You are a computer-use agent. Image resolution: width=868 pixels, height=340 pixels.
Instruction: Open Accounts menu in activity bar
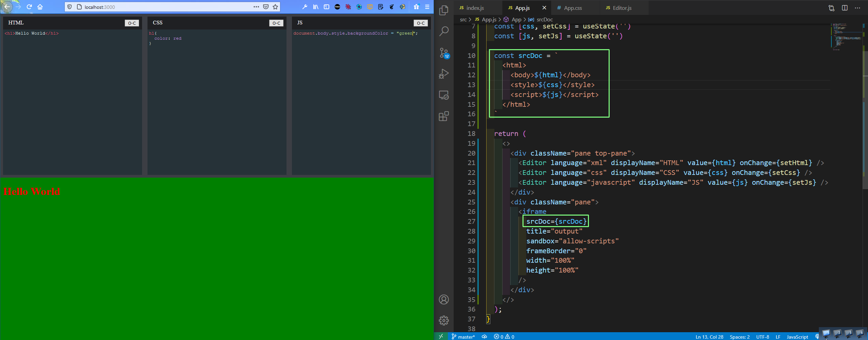(444, 300)
